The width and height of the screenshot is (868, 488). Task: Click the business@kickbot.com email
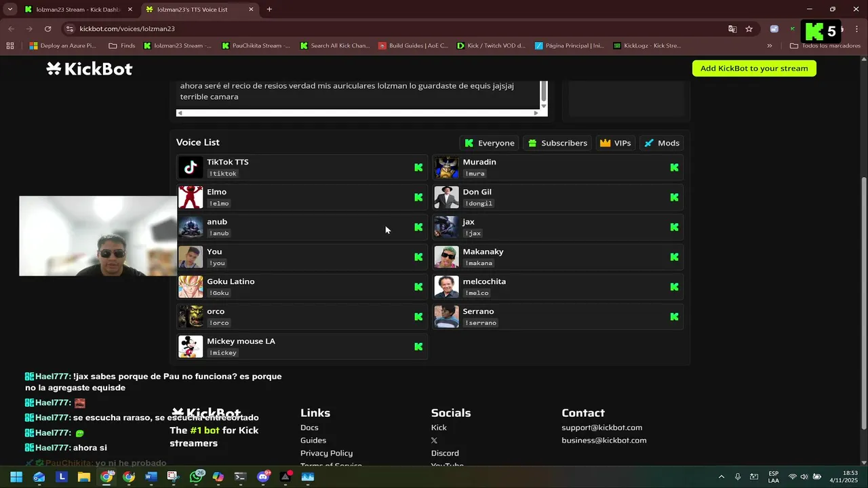[604, 441]
